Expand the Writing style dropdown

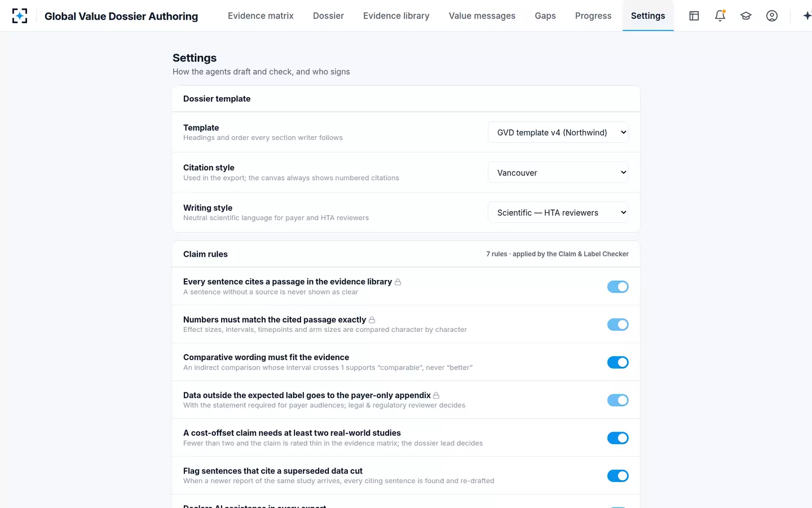(558, 213)
